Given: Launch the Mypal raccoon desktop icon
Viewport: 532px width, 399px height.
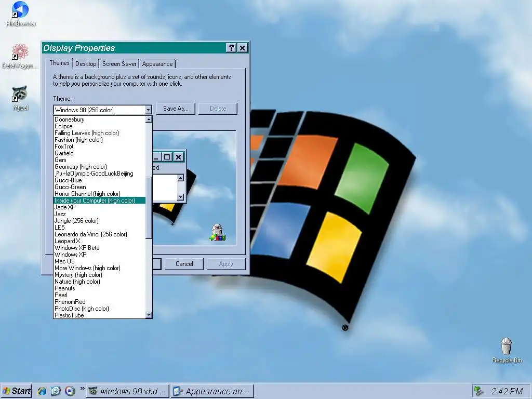Looking at the screenshot, I should [20, 98].
